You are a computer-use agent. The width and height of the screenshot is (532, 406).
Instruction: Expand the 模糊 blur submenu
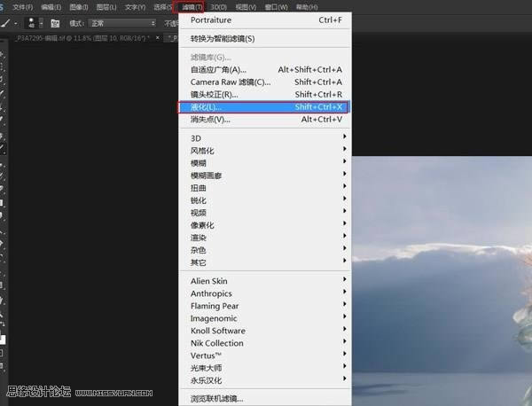[x=264, y=163]
